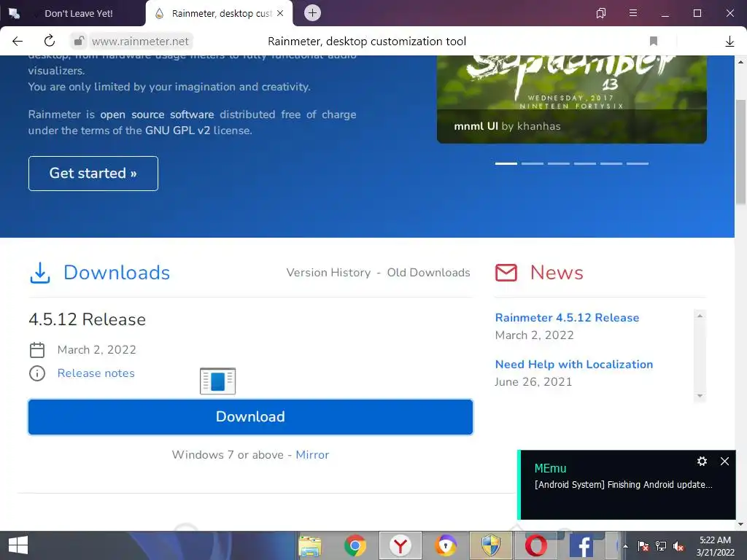Viewport: 747px width, 560px height.
Task: Open Need Help with Localization news item
Action: [x=573, y=365]
